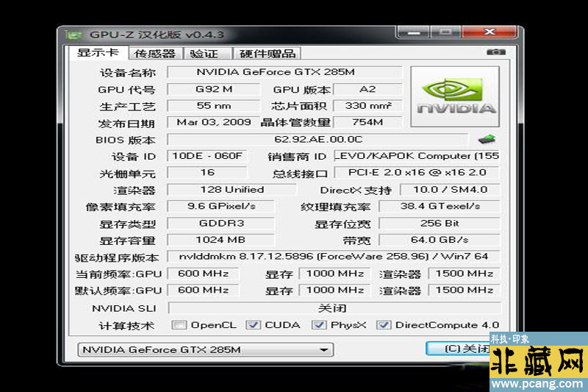The image size is (588, 392).
Task: Click the 10.0 / SM4.0 DirectX value
Action: click(x=450, y=190)
